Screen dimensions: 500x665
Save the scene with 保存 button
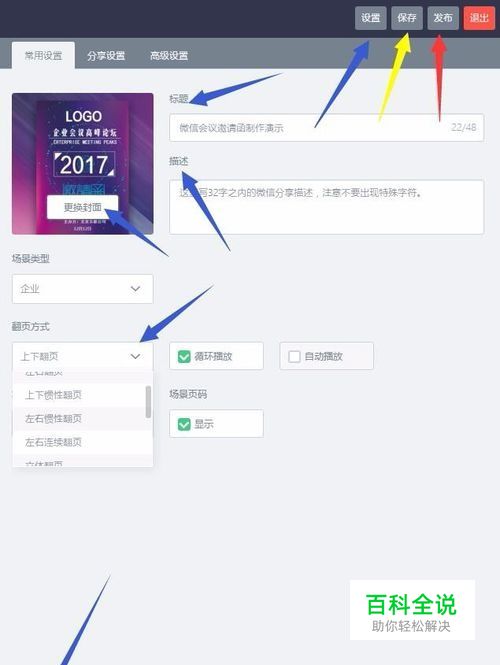(407, 18)
